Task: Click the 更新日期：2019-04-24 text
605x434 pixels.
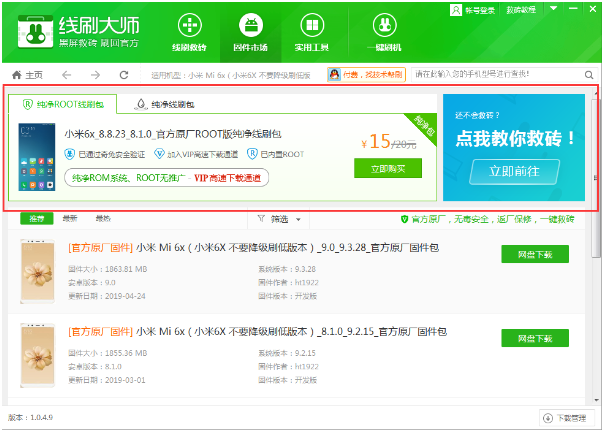Action: tap(107, 296)
